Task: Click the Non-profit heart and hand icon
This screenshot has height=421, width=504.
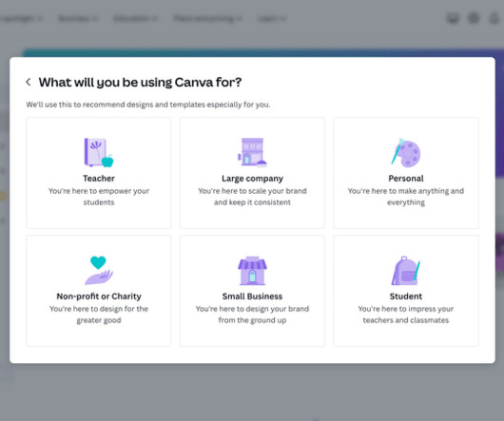Action: [99, 271]
